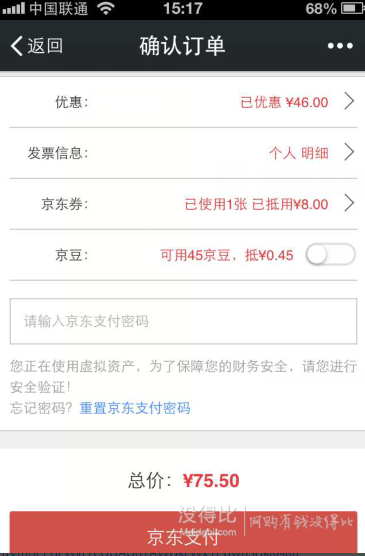
Task: Tap 可用45京豆 抵¥0.45 text
Action: (227, 255)
